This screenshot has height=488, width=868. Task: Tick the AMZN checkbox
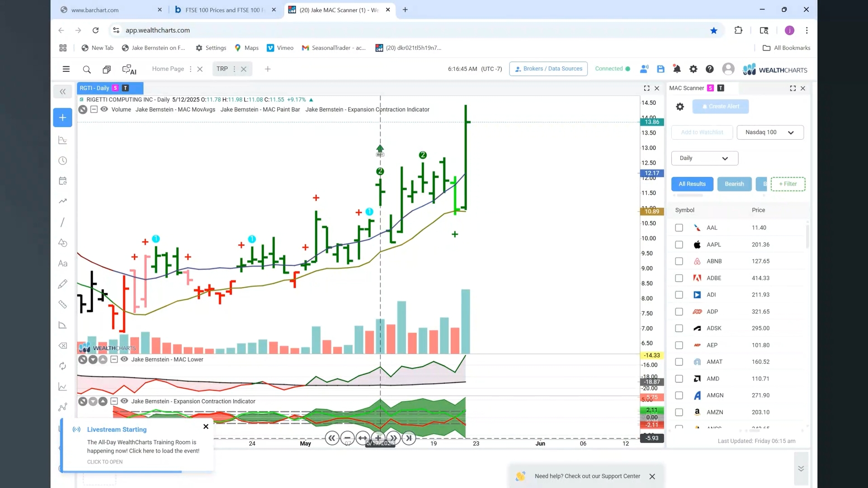[x=679, y=412]
